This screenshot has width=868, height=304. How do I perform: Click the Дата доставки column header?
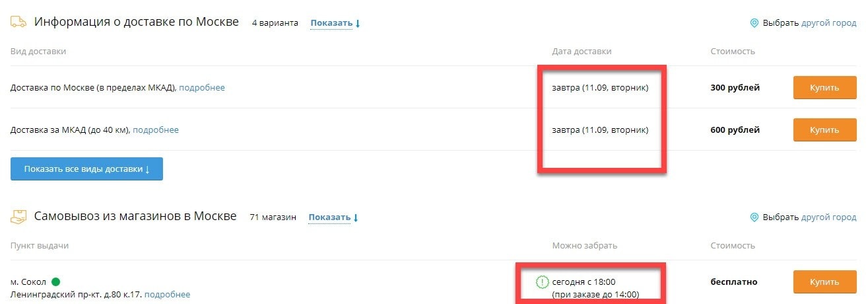click(582, 52)
